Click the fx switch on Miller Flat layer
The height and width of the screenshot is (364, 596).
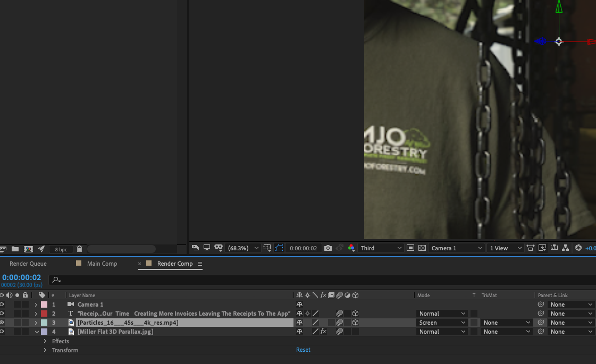tap(324, 331)
